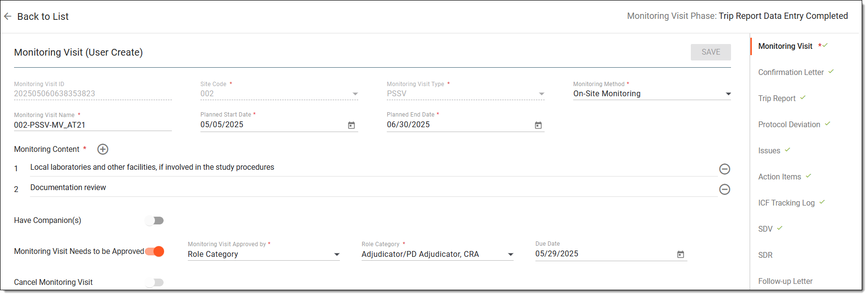Open the Action Items section
Image resolution: width=868 pixels, height=296 pixels.
tap(779, 177)
